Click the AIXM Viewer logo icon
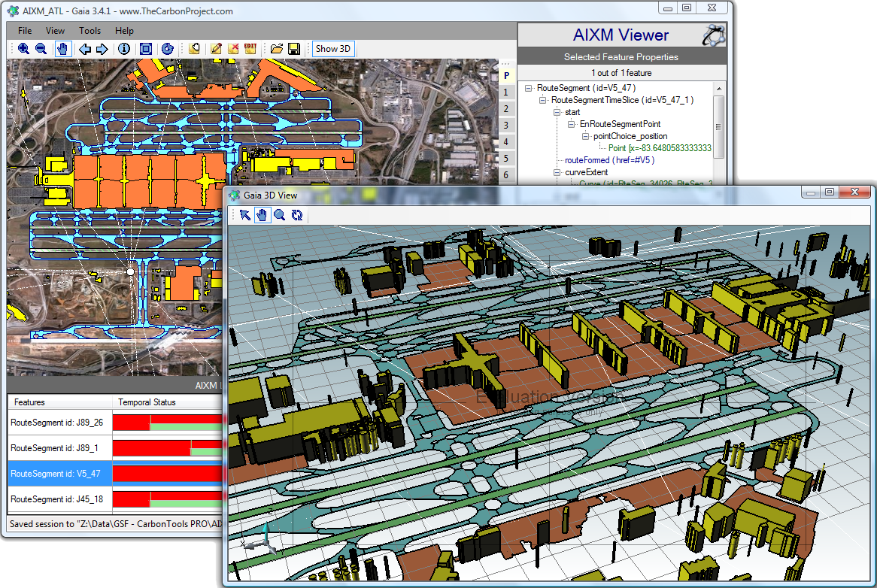The width and height of the screenshot is (877, 588). tap(714, 35)
